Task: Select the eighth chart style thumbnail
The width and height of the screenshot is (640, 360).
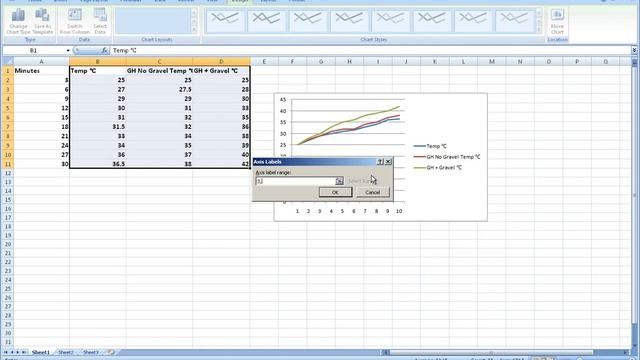Action: [514, 21]
